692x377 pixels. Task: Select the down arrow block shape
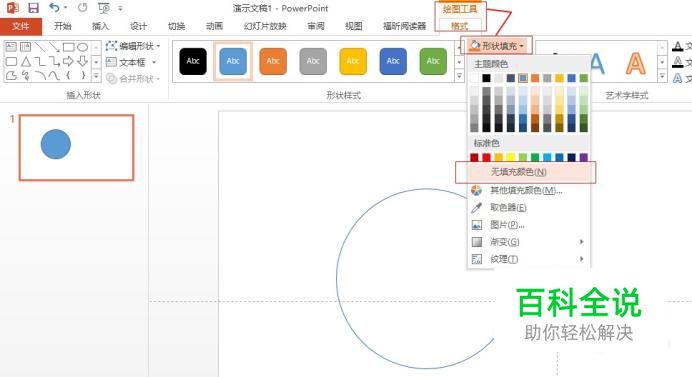coord(83,61)
